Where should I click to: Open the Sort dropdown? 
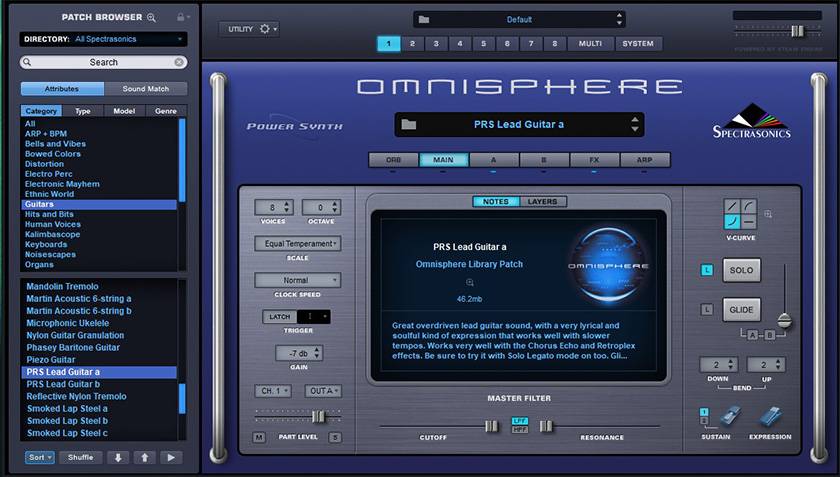pos(40,458)
